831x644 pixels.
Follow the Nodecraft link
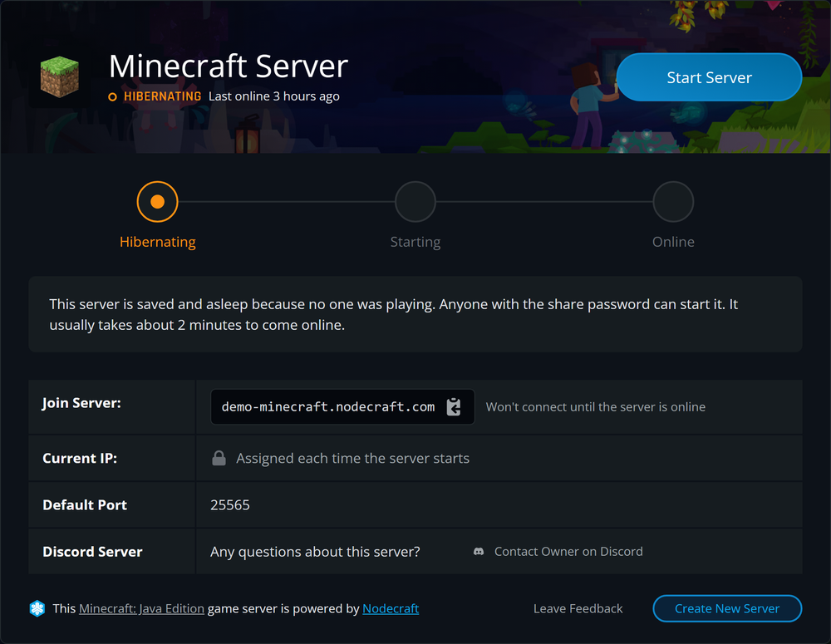(391, 608)
